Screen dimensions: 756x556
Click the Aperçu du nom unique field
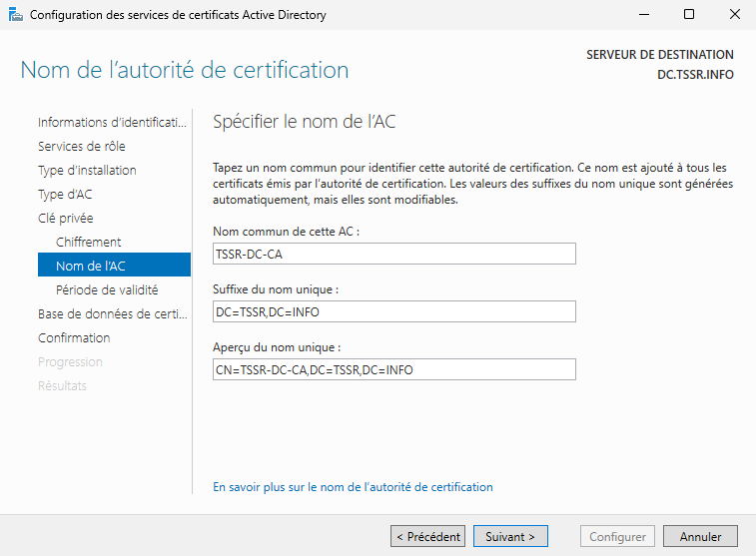click(x=394, y=370)
